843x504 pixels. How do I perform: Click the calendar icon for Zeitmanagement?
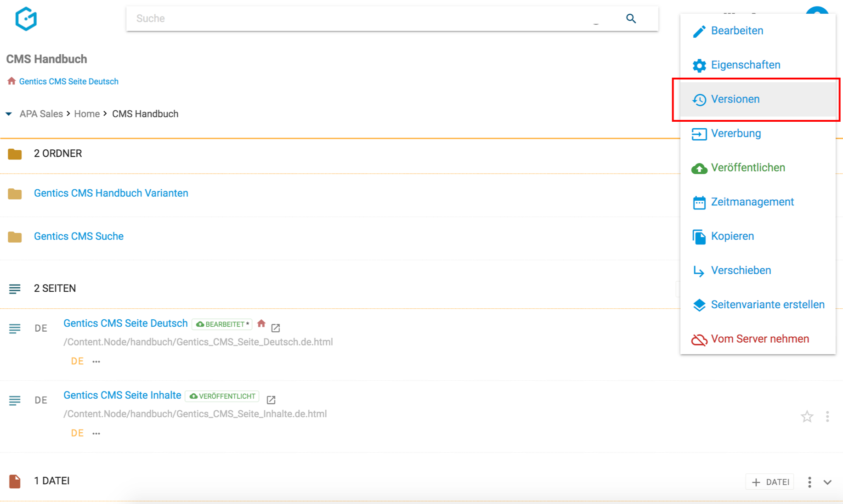click(x=699, y=203)
